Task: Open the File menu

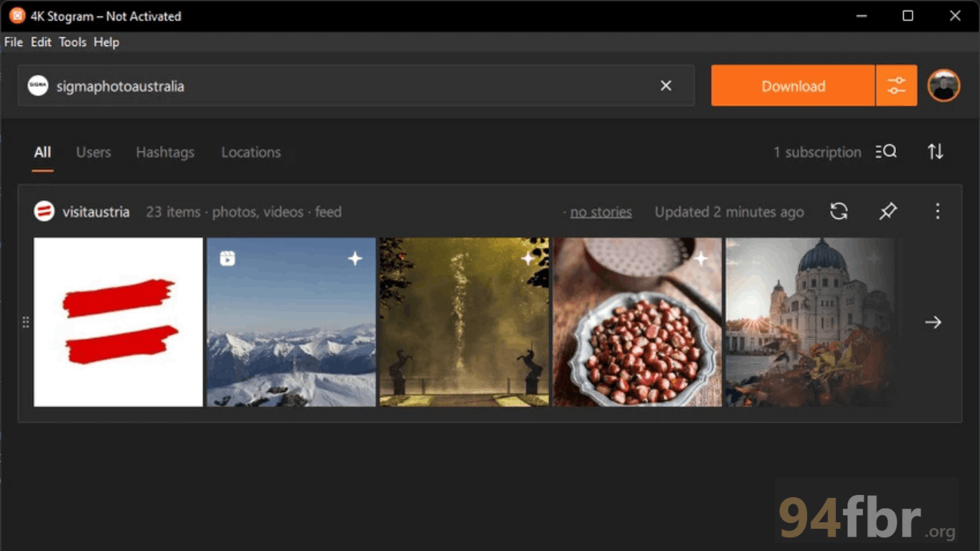Action: tap(14, 42)
